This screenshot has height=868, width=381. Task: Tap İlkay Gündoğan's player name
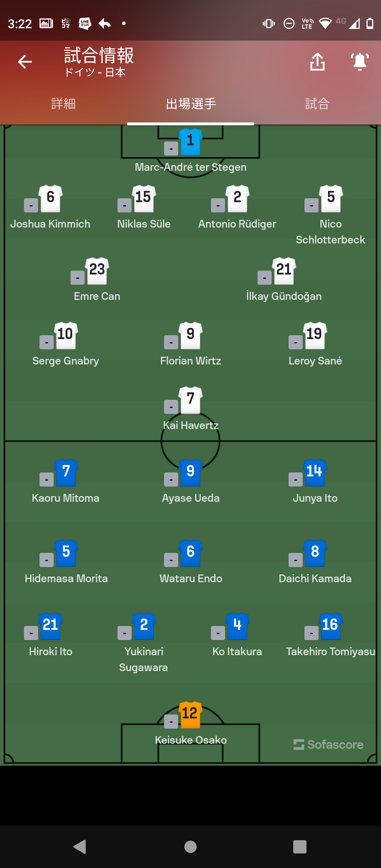pos(284,296)
